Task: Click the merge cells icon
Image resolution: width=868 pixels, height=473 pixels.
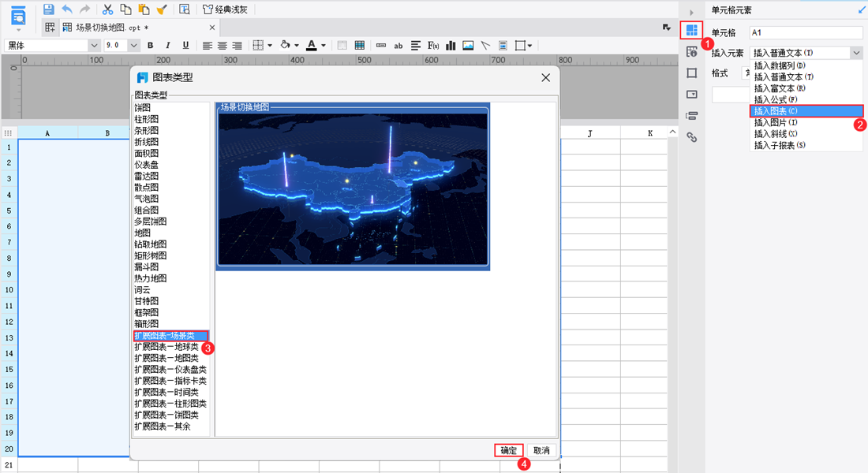Action: [x=342, y=46]
